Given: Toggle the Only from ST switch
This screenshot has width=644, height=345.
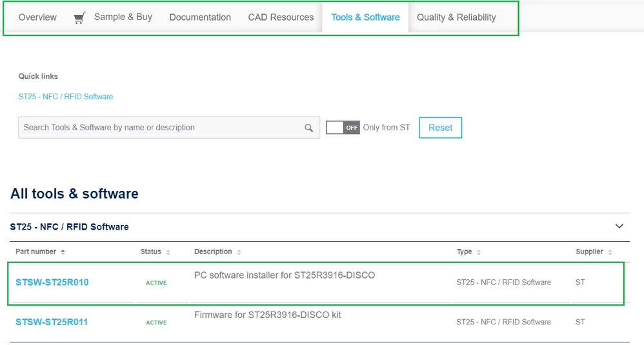Looking at the screenshot, I should click(343, 128).
